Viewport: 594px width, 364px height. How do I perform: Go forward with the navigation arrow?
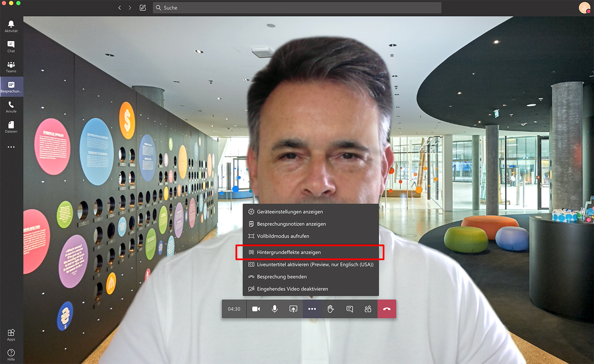coord(130,8)
